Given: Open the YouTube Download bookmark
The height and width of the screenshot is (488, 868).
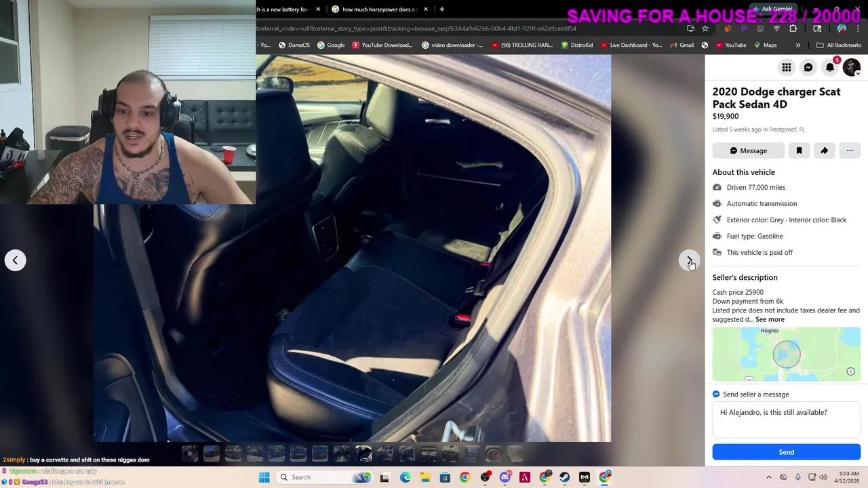Looking at the screenshot, I should pyautogui.click(x=382, y=45).
